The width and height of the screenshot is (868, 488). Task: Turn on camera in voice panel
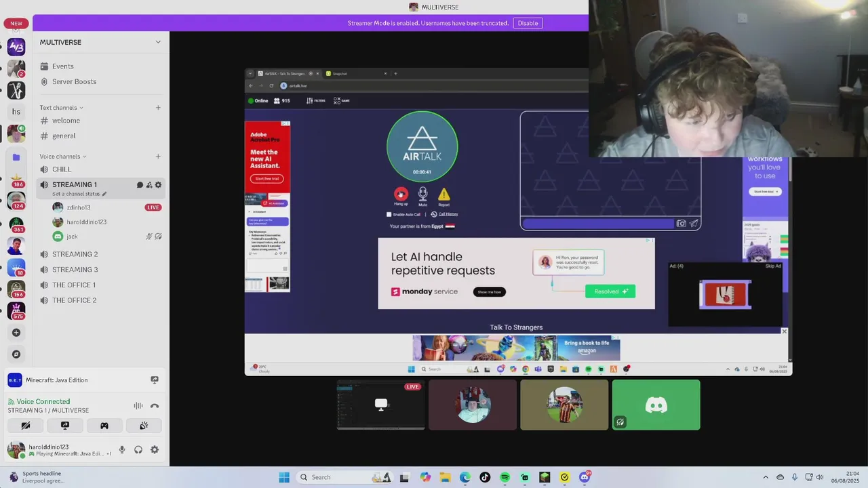[x=26, y=426]
